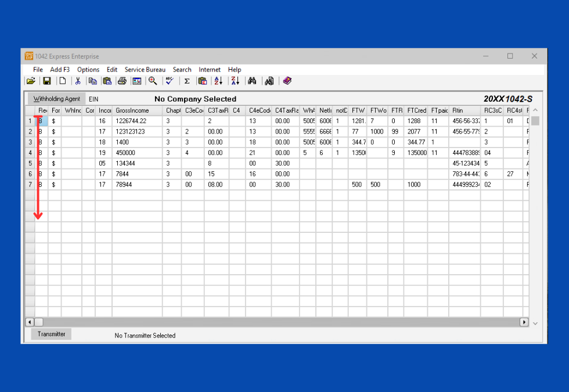This screenshot has height=392, width=569.
Task: Click the Print icon in toolbar
Action: pyautogui.click(x=122, y=81)
